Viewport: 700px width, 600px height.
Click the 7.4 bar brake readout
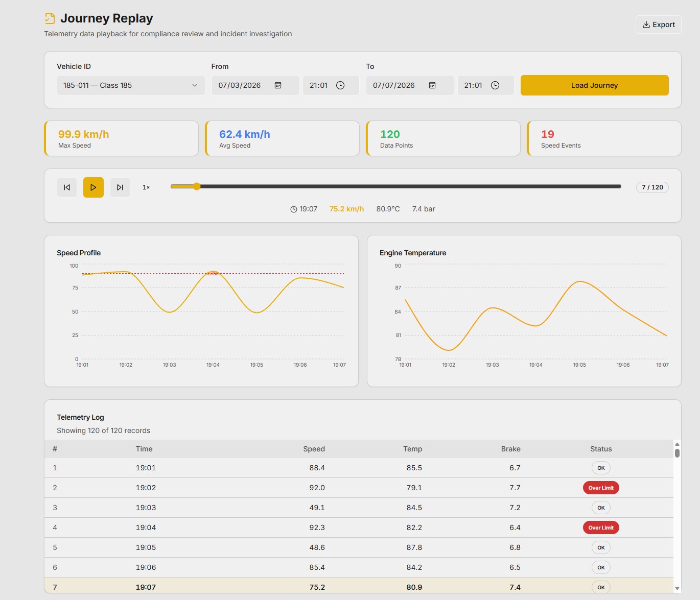coord(424,209)
